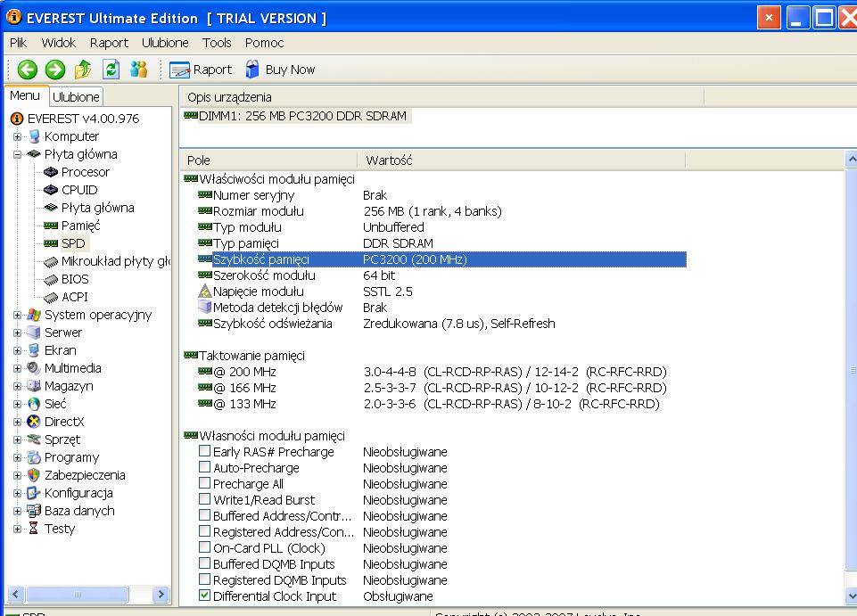Click the Baza danych icon
The width and height of the screenshot is (857, 616).
pyautogui.click(x=34, y=511)
